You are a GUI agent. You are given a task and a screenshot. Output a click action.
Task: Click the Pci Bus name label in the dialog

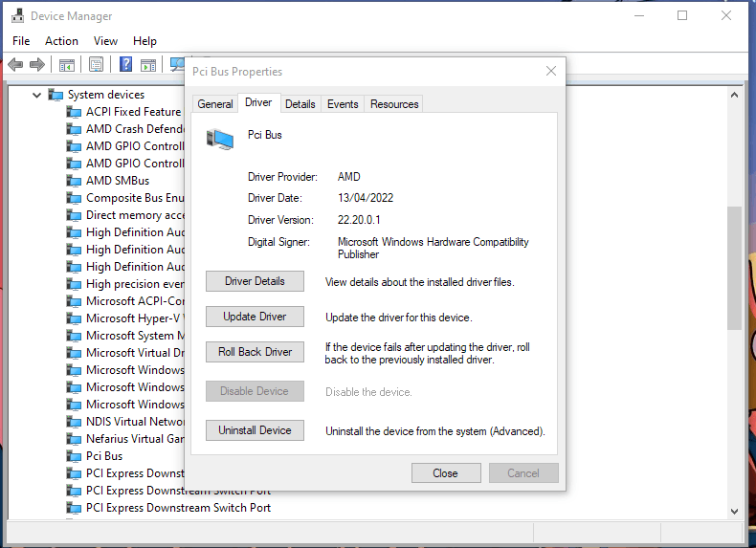(265, 135)
